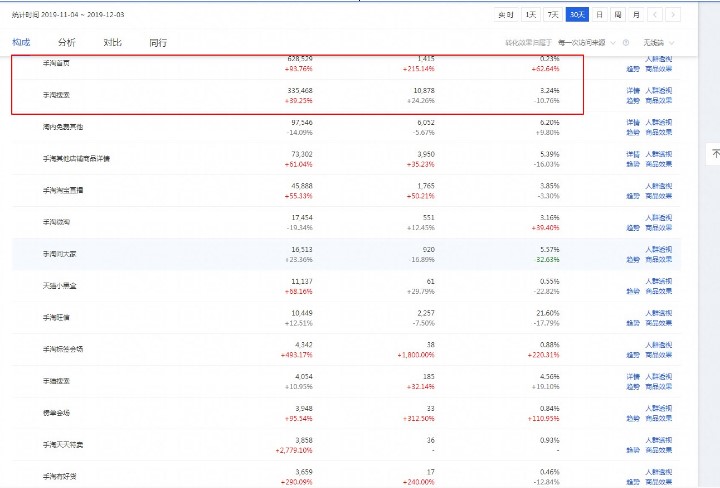The height and width of the screenshot is (488, 720).
Task: Open the 构成 tab
Action: click(x=21, y=43)
